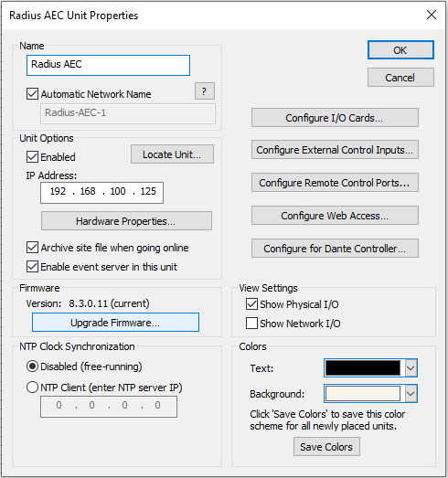Click the NTP server IP address field
This screenshot has height=478, width=448.
pyautogui.click(x=109, y=407)
